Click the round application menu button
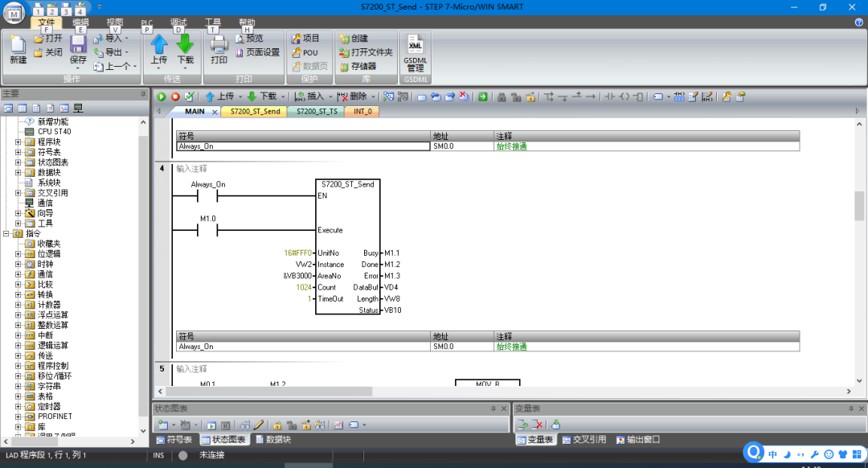This screenshot has width=868, height=468. click(14, 14)
